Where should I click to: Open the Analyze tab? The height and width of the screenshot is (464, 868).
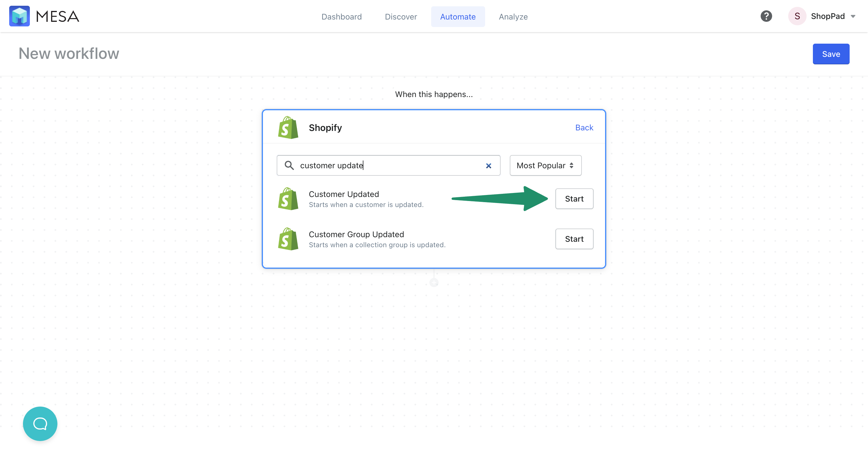point(513,17)
